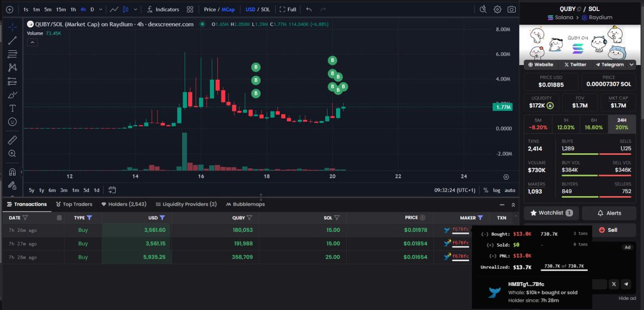Filter transactions by DATE
The width and height of the screenshot is (644, 310).
point(25,218)
